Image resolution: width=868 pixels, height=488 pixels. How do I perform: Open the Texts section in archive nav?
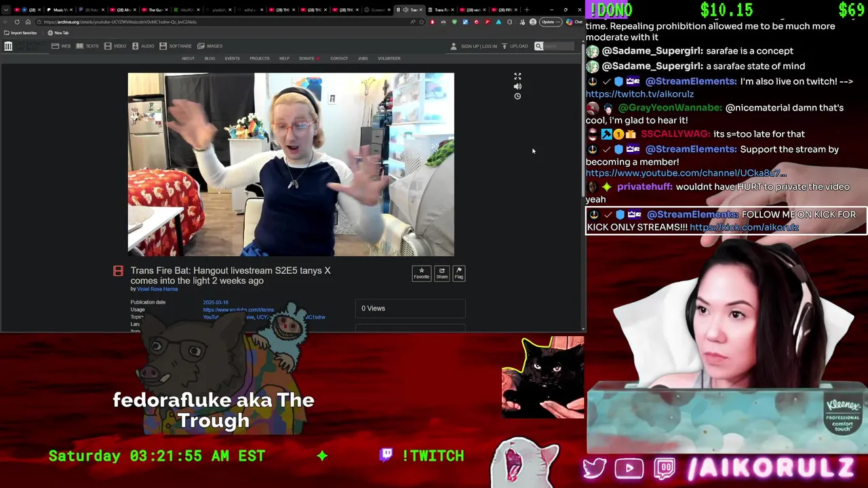pos(87,46)
